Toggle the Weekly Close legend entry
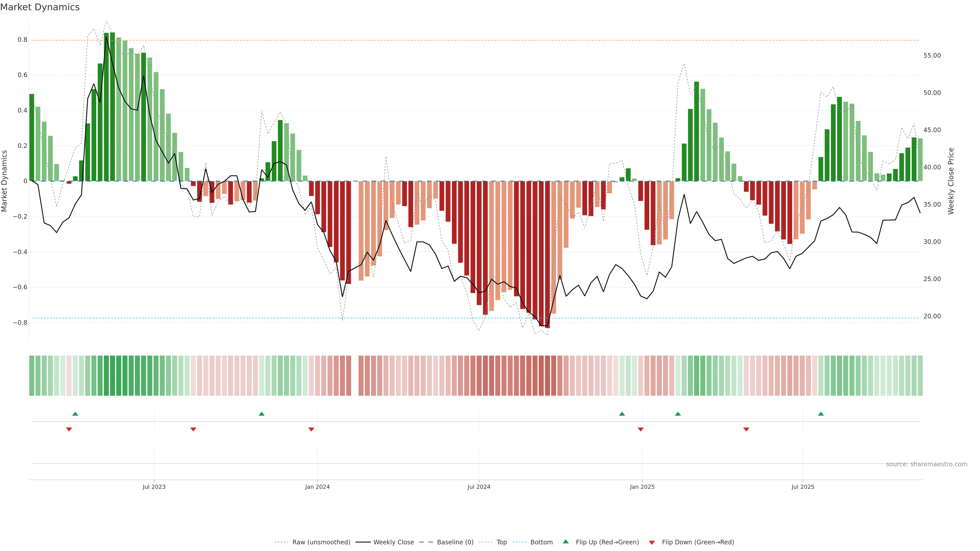980x551 pixels. tap(393, 542)
